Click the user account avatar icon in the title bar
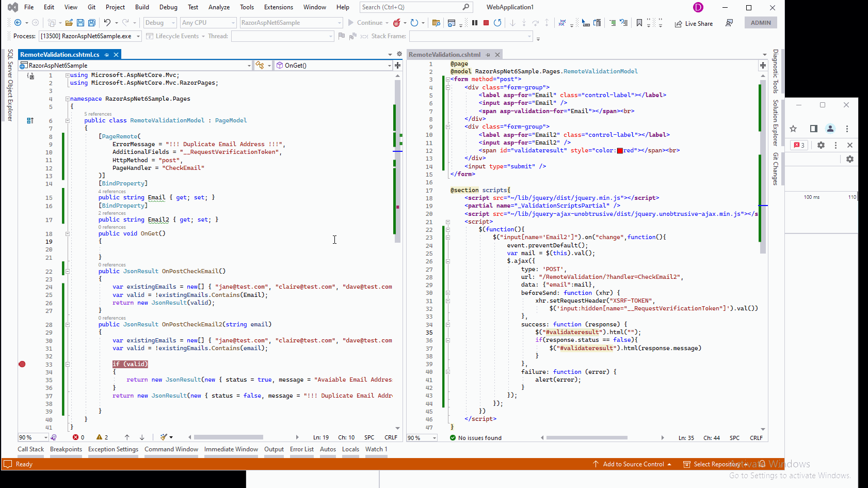 coord(698,7)
